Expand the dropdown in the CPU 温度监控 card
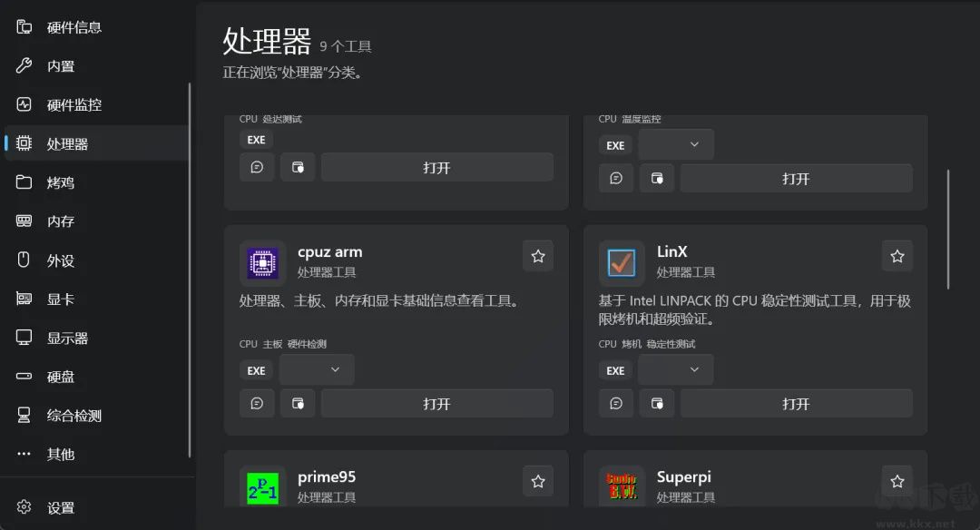980x530 pixels. (x=676, y=144)
